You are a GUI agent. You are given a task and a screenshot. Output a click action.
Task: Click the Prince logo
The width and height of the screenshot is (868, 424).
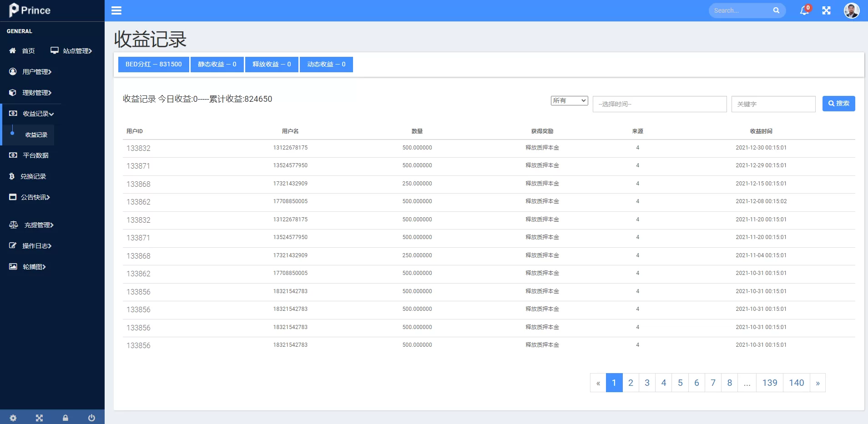coord(28,10)
